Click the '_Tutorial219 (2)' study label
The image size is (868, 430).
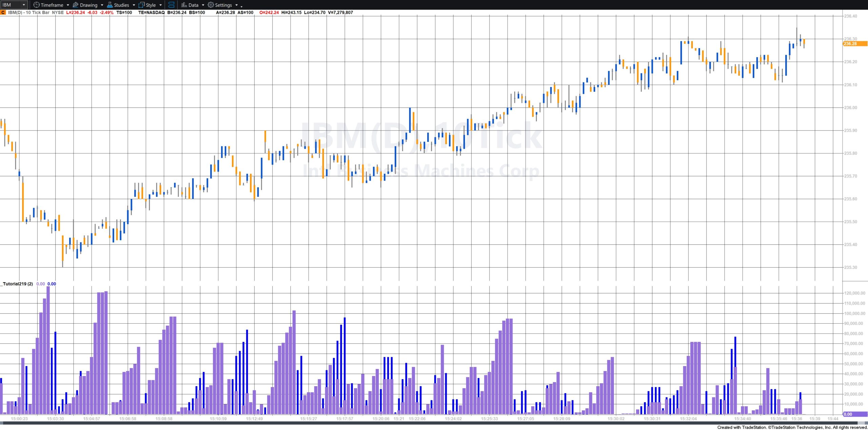tap(18, 284)
